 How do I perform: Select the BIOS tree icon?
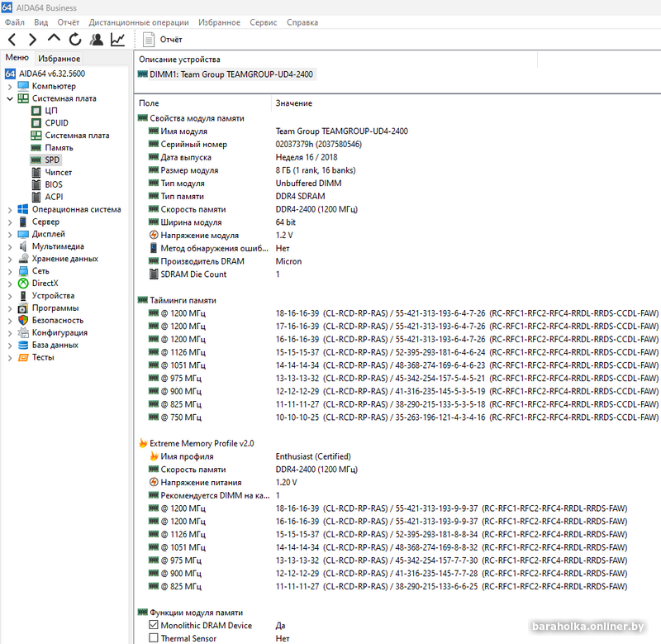tap(36, 184)
